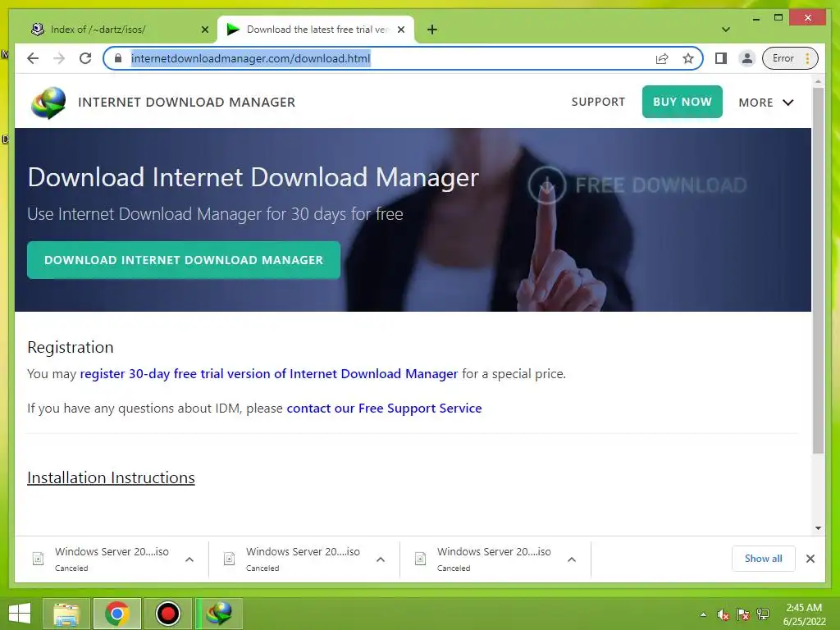Image resolution: width=840 pixels, height=630 pixels.
Task: Click the site lock icon in the address bar
Action: click(x=118, y=58)
